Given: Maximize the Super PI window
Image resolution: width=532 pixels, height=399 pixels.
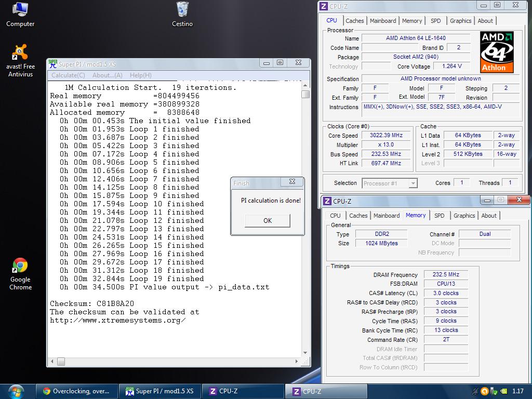Looking at the screenshot, I should click(280, 62).
